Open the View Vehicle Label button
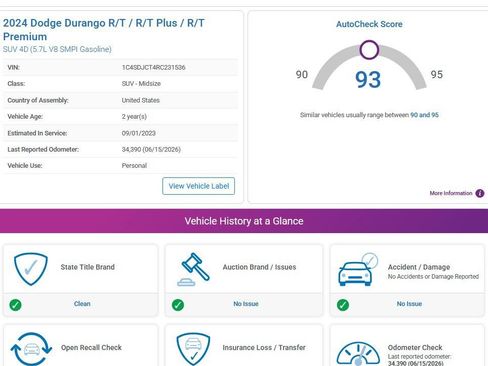Screen dimensions: 488x366 click(x=199, y=186)
